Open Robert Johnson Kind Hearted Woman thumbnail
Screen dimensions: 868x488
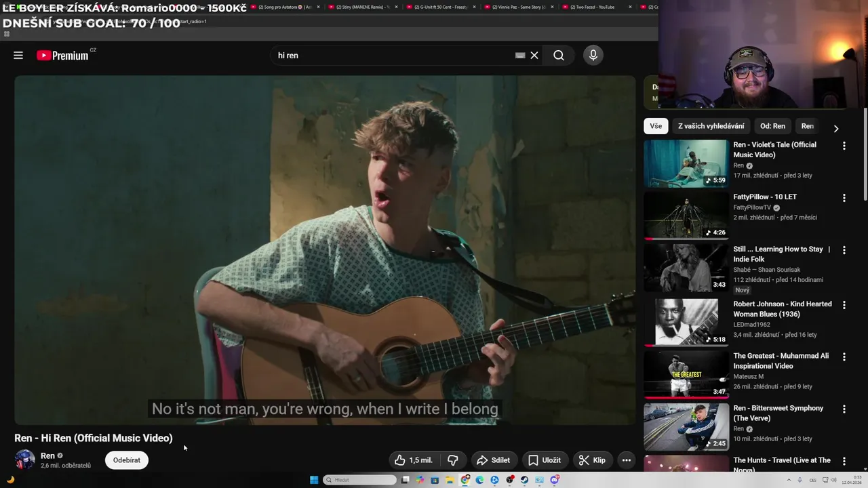(686, 321)
